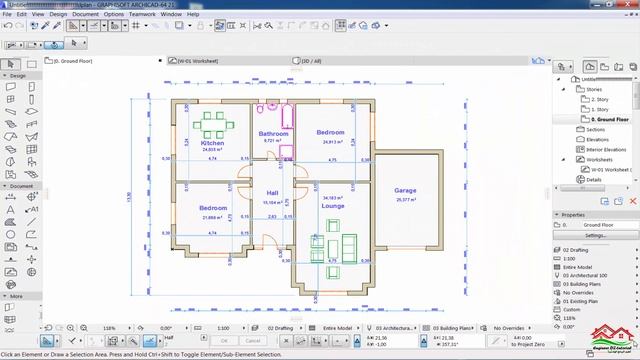Select the Line tool
The image size is (640, 360).
click(31, 222)
